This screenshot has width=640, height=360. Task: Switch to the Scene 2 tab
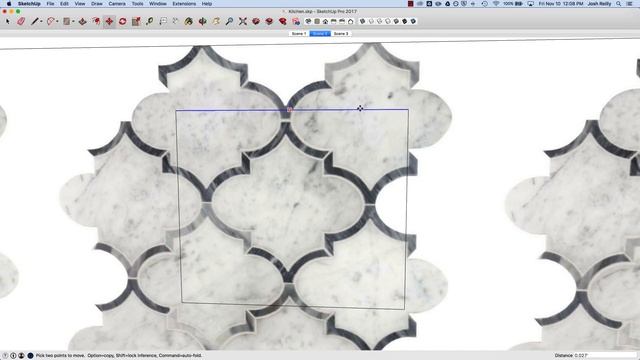(x=320, y=33)
